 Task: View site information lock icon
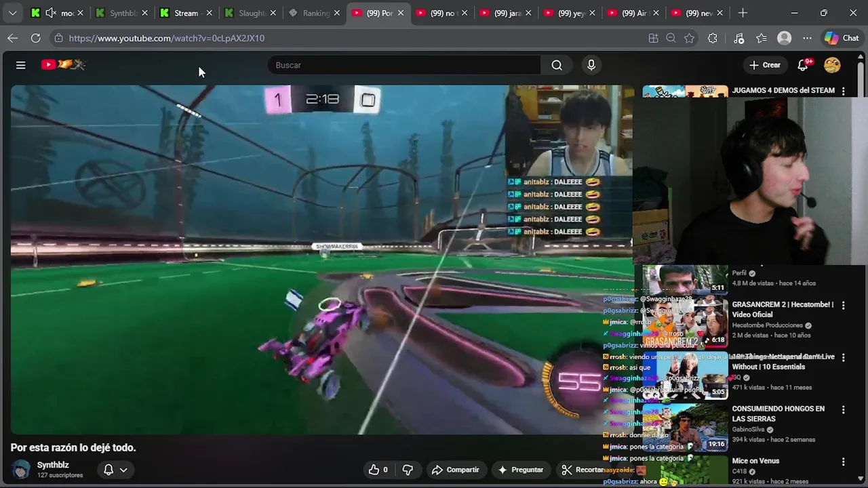pyautogui.click(x=58, y=39)
